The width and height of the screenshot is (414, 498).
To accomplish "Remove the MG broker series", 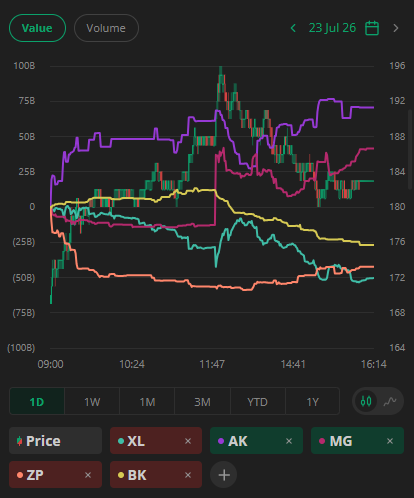I will (390, 441).
